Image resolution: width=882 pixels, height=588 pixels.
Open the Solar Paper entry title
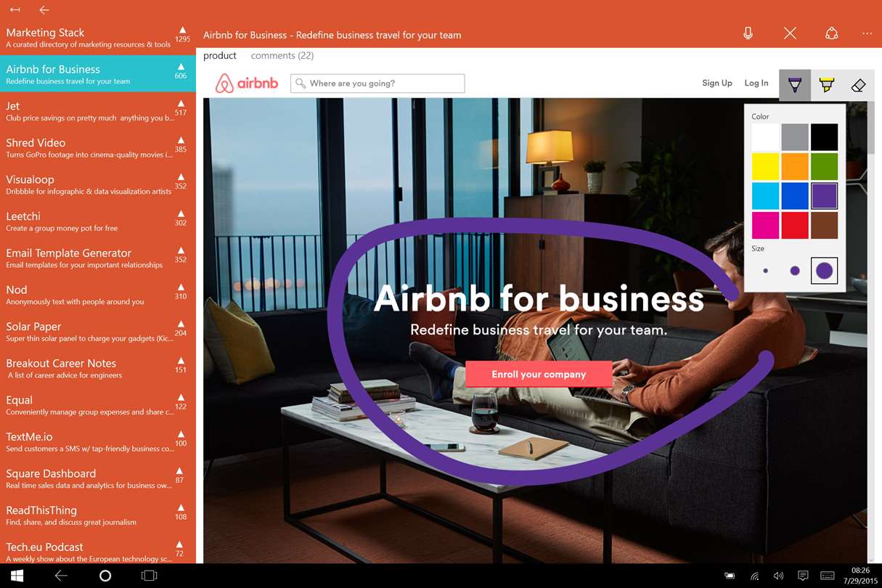[x=33, y=327]
